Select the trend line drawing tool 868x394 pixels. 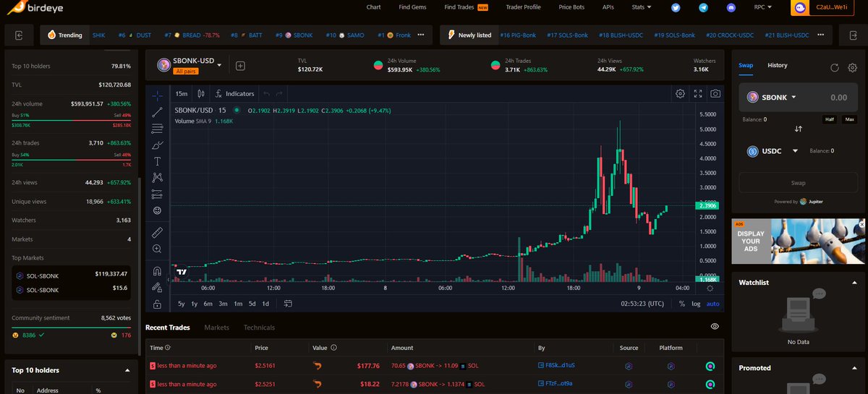click(157, 112)
